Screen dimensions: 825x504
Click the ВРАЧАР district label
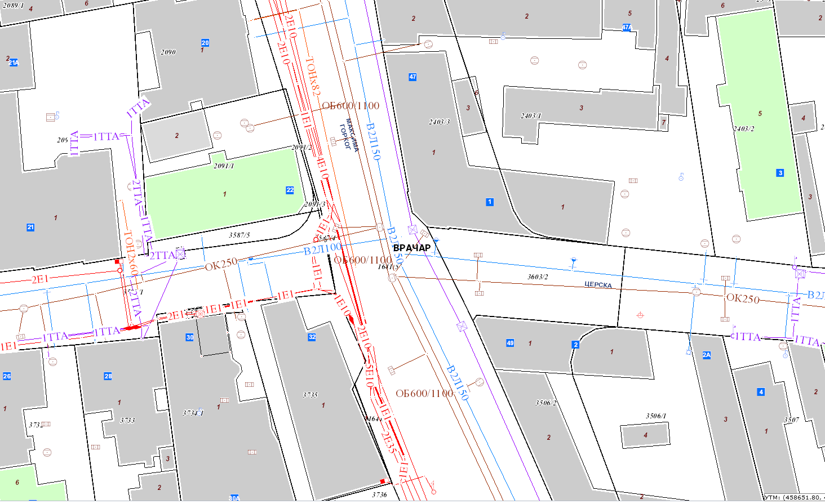click(412, 248)
